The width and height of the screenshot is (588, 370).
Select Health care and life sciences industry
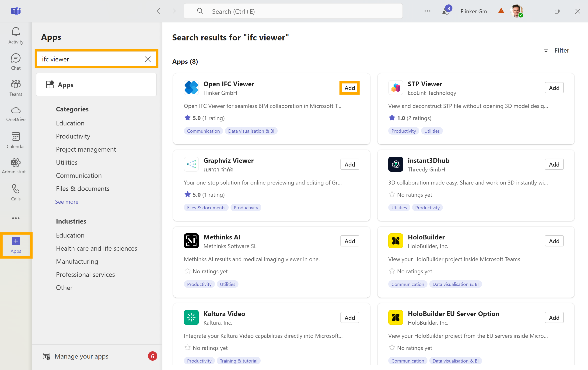tap(96, 248)
